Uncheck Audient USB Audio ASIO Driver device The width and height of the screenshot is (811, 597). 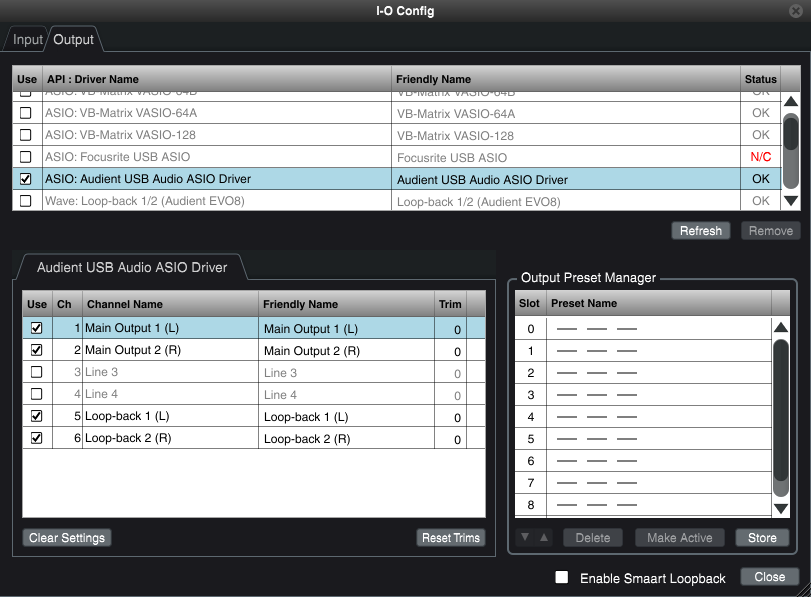[x=25, y=179]
